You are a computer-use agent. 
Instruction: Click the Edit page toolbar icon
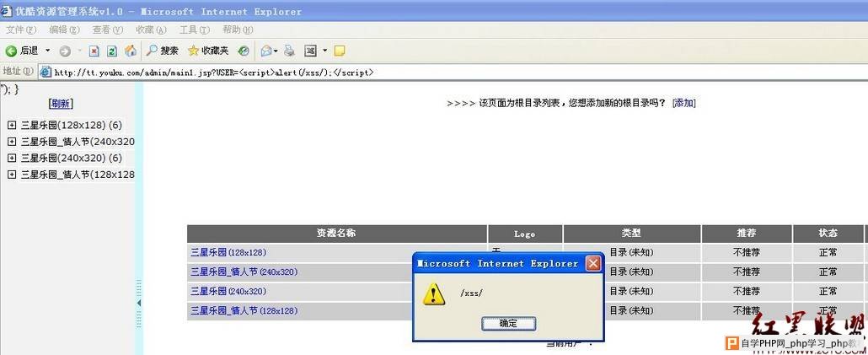click(310, 51)
